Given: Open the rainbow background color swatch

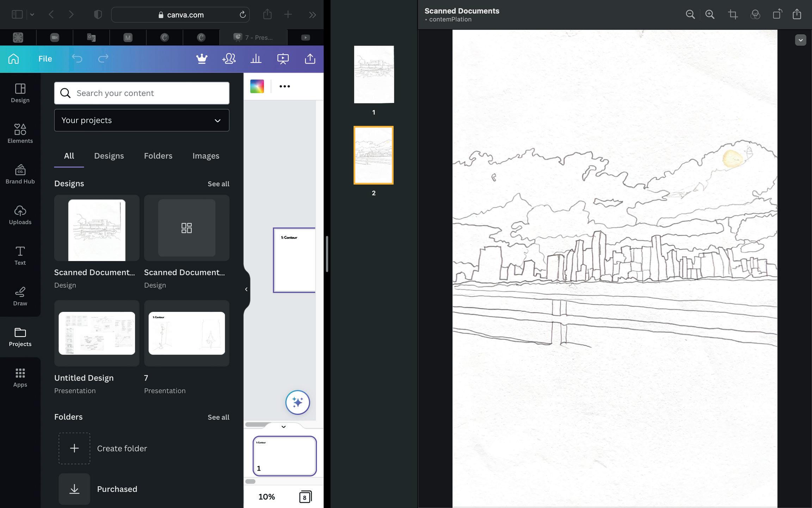Looking at the screenshot, I should click(257, 86).
